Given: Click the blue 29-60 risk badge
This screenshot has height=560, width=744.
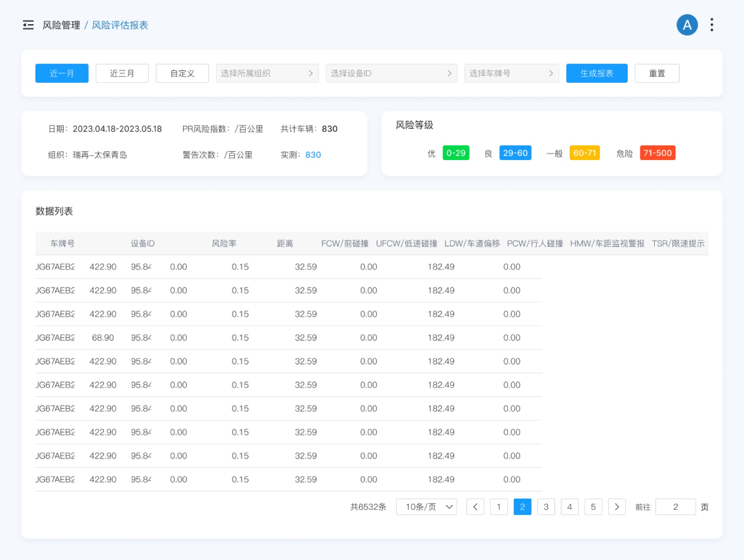Looking at the screenshot, I should coord(515,153).
